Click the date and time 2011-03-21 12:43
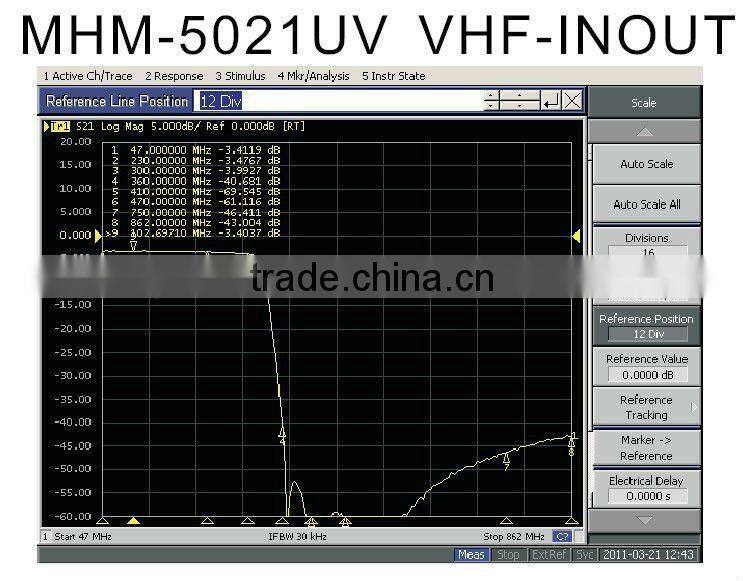 pos(648,554)
